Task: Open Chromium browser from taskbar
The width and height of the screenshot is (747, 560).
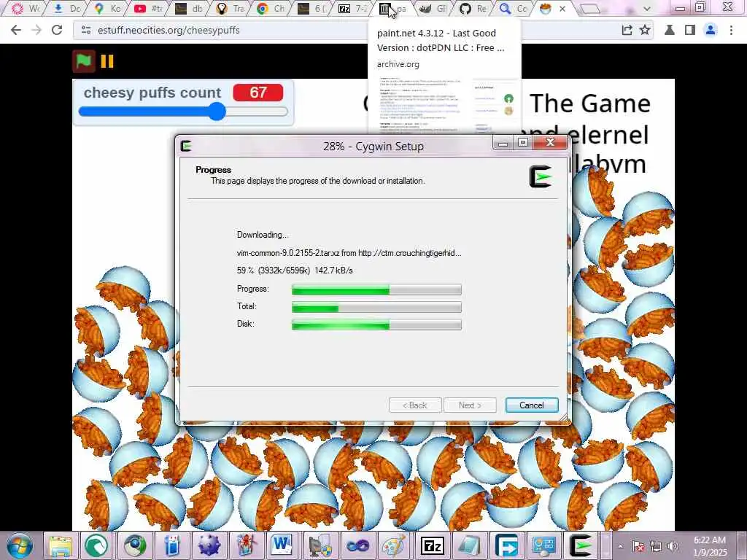Action: 135,545
